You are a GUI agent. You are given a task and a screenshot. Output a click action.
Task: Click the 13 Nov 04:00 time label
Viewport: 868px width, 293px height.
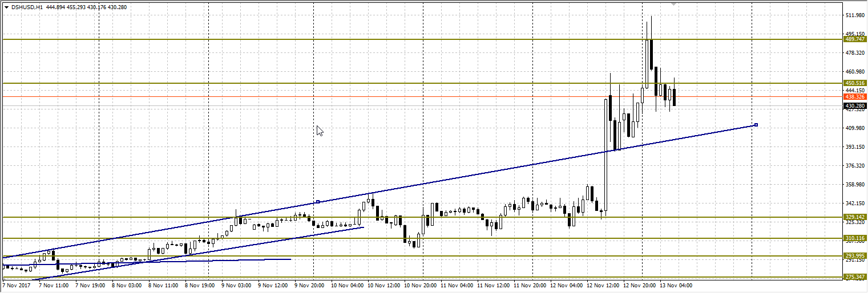tap(677, 285)
